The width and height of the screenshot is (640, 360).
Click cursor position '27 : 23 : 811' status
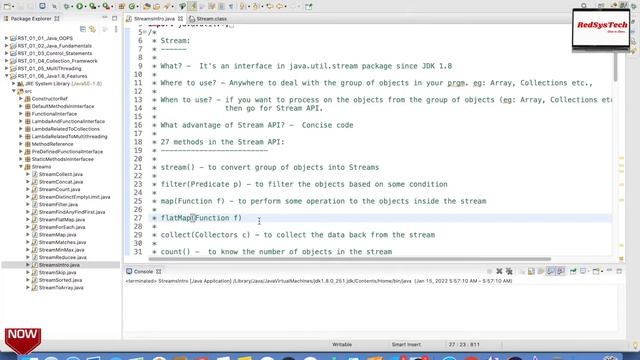[x=464, y=344]
